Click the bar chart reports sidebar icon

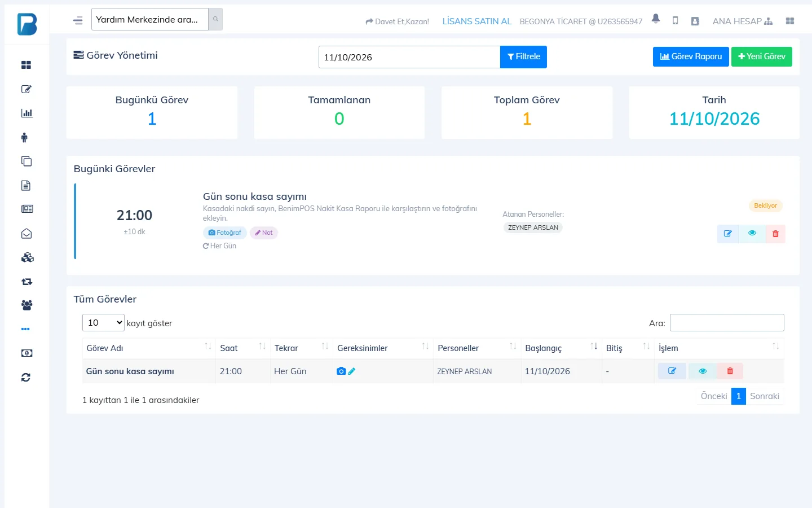(x=27, y=113)
